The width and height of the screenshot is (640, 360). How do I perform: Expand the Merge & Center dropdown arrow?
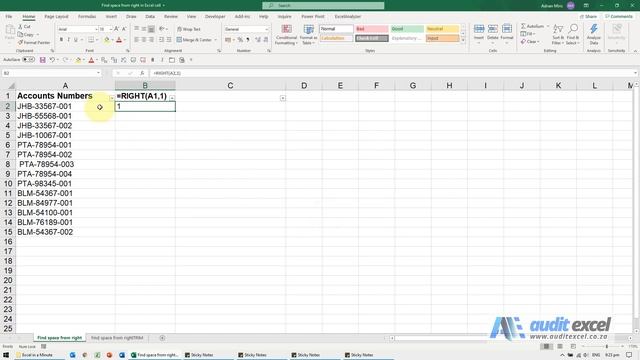pyautogui.click(x=216, y=40)
